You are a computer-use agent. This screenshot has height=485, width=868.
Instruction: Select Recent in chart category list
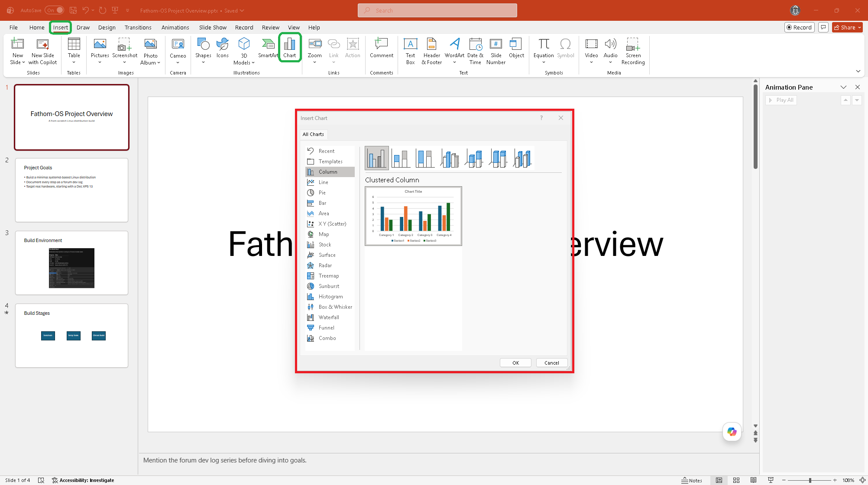coord(330,151)
